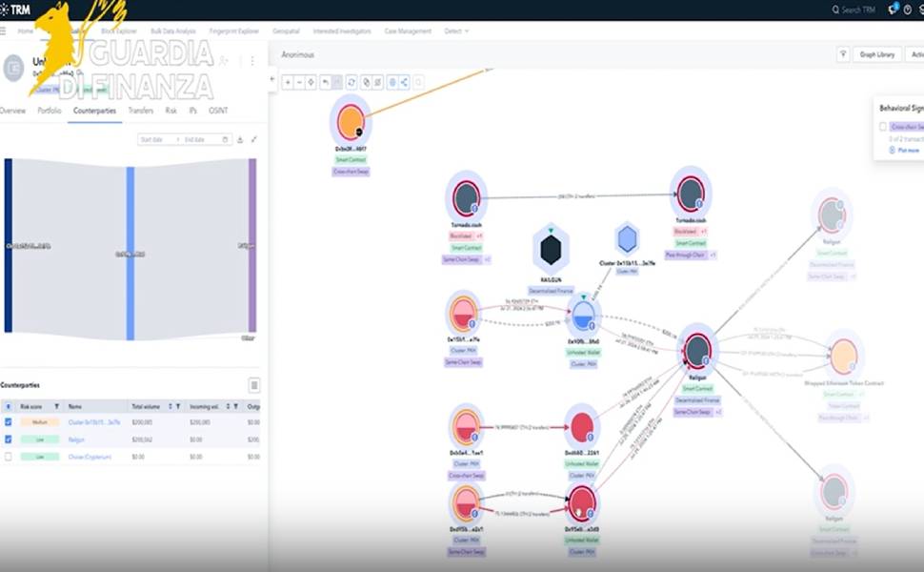This screenshot has width=924, height=572.
Task: Open Risk score column filter
Action: [x=56, y=406]
